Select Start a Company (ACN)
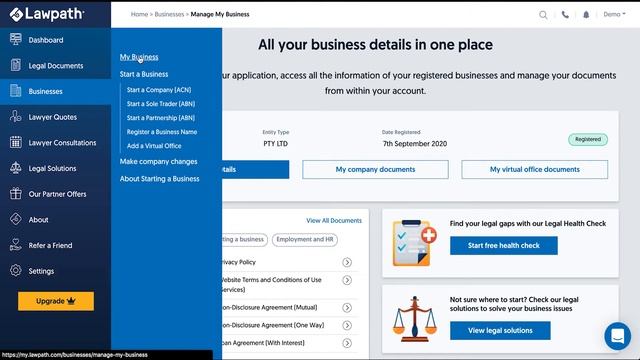Viewport: 640px width, 360px height. (x=159, y=90)
